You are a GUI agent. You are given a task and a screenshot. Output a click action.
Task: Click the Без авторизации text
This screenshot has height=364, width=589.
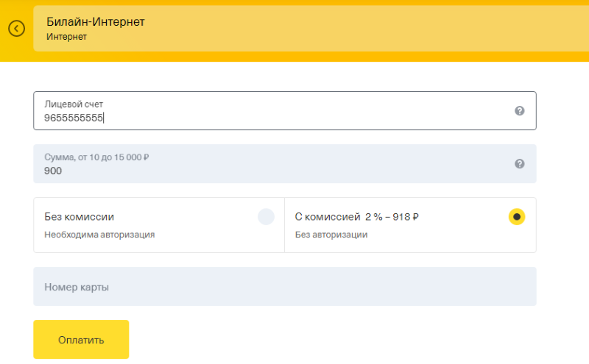(331, 235)
